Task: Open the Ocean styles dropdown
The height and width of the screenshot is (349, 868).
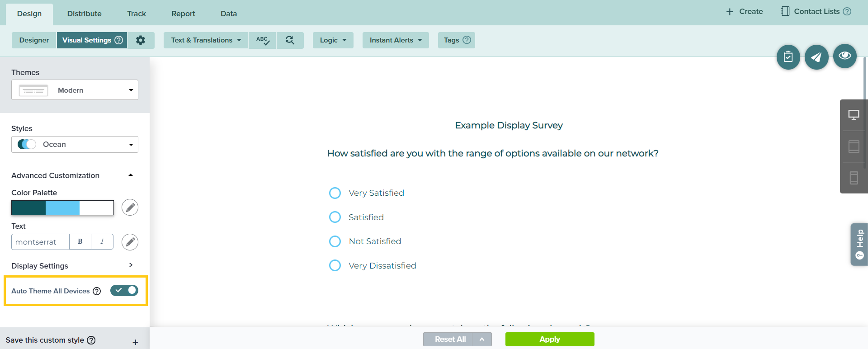Action: click(75, 145)
